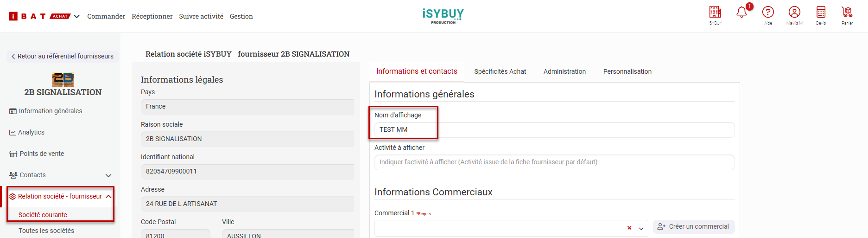Clear Commercial 1 selection with red X
This screenshot has width=868, height=238.
(629, 228)
